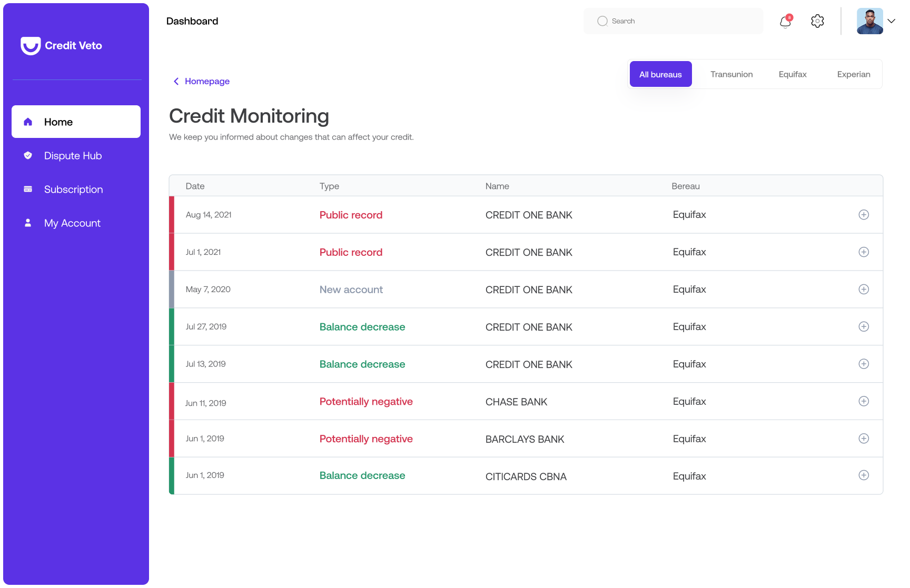The image size is (910, 588).
Task: Expand the Jul 13, 2019 row details
Action: tap(864, 364)
